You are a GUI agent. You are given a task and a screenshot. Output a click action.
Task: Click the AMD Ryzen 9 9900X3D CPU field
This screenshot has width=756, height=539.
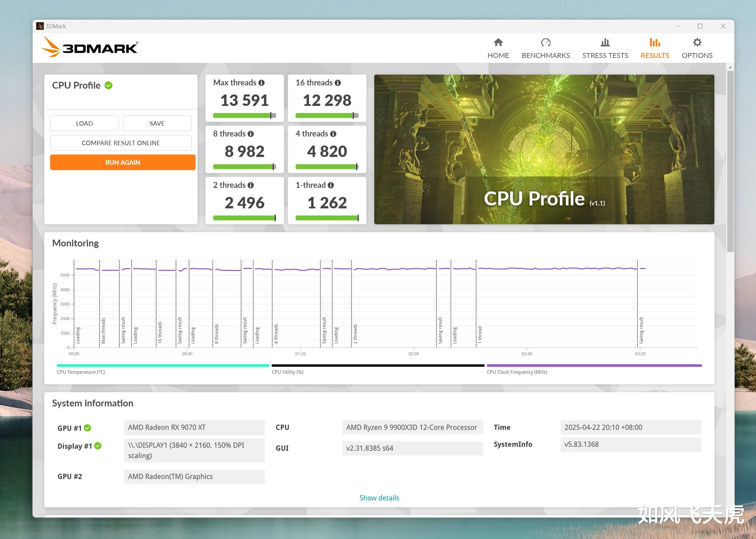[412, 427]
